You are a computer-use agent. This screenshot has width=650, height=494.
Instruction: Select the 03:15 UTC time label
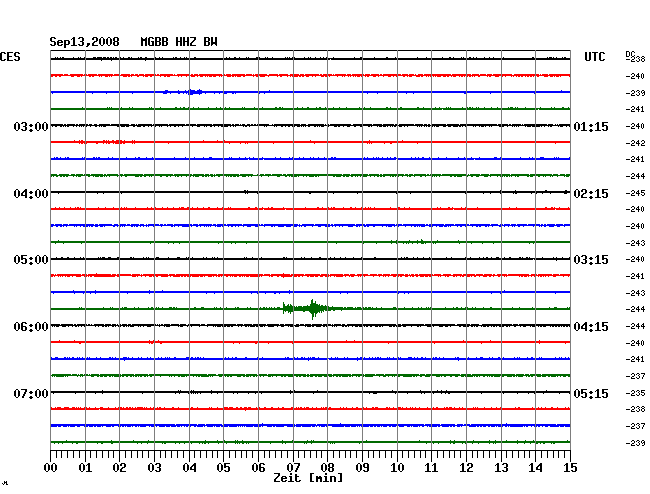pyautogui.click(x=591, y=260)
